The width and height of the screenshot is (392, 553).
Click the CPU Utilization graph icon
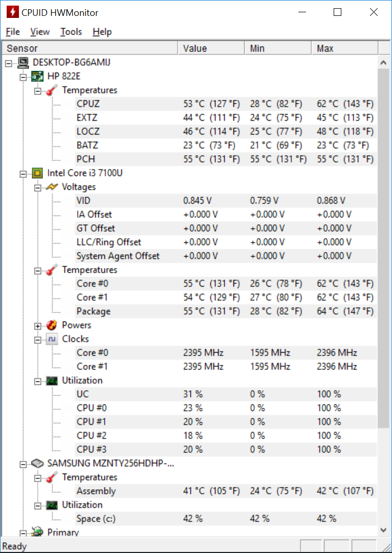[x=52, y=380]
